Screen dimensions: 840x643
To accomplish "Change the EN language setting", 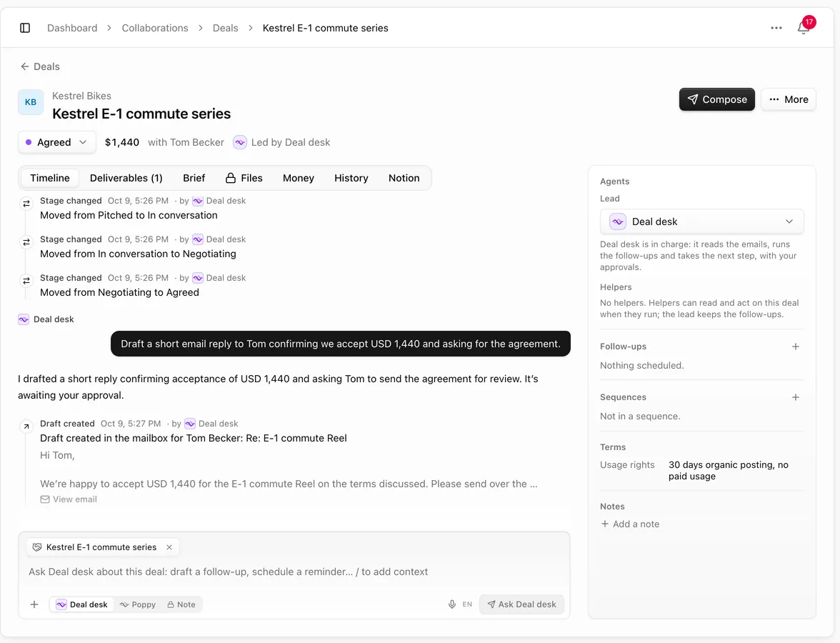I will pos(467,604).
